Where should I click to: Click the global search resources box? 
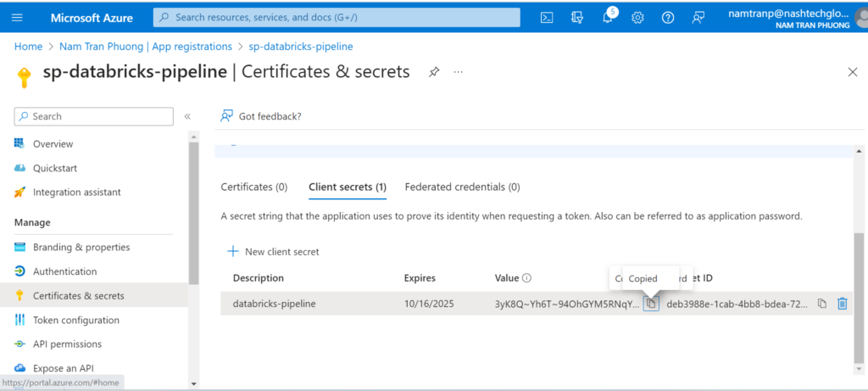[337, 17]
